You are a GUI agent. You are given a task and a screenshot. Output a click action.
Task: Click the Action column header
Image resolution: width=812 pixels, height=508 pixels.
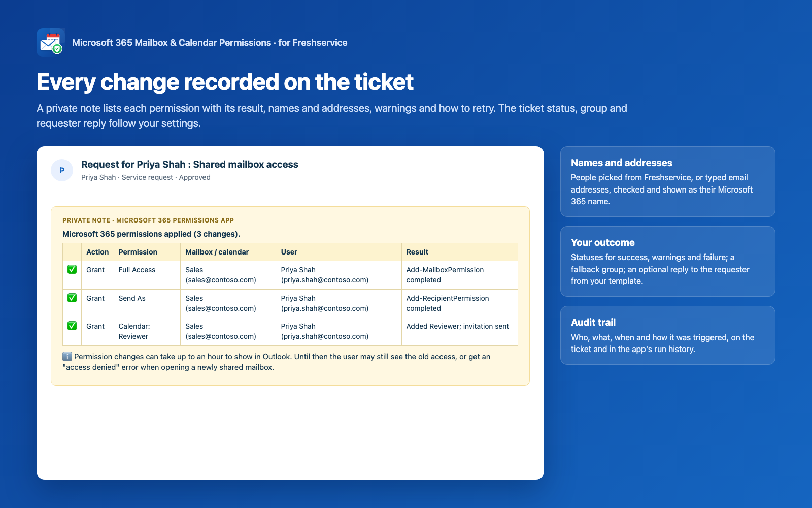(x=97, y=252)
